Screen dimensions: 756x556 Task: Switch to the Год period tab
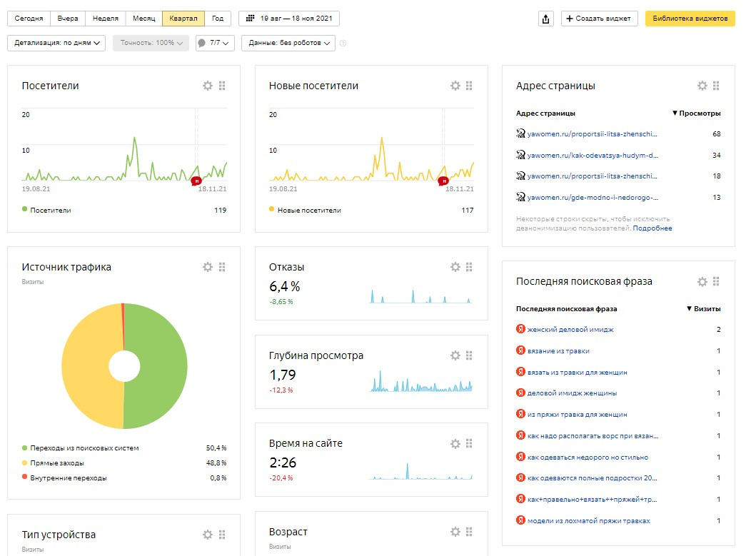click(218, 19)
